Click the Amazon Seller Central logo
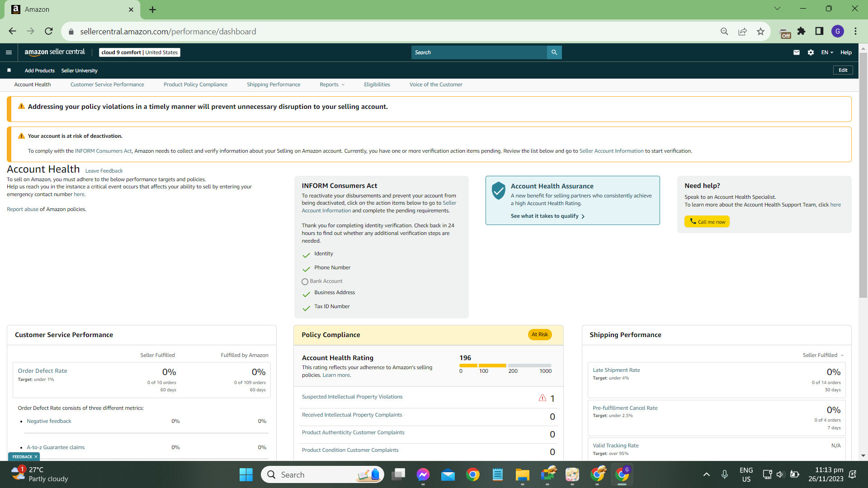This screenshot has width=868, height=488. 55,52
